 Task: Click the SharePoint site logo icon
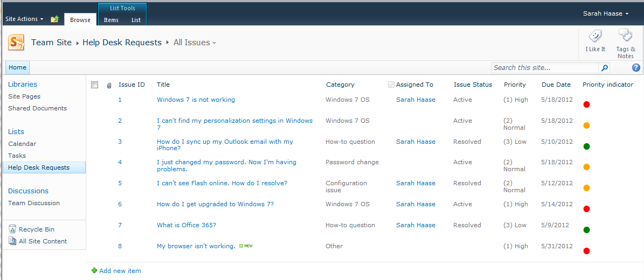(x=16, y=43)
